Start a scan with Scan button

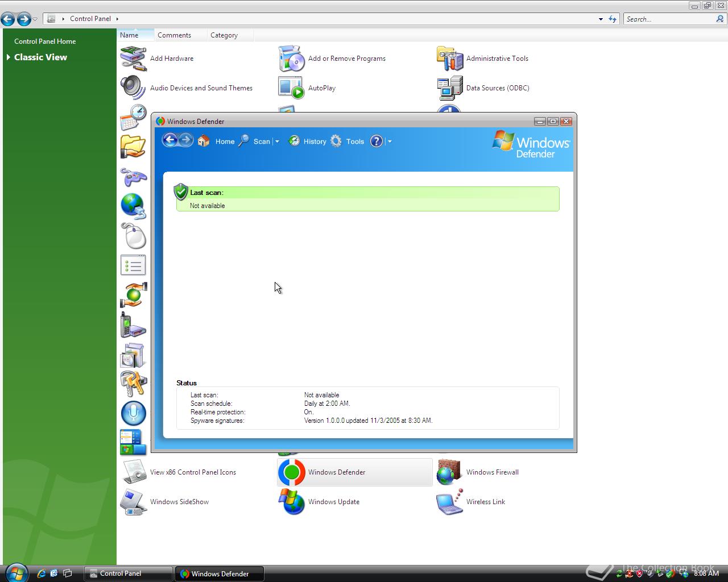(254, 141)
